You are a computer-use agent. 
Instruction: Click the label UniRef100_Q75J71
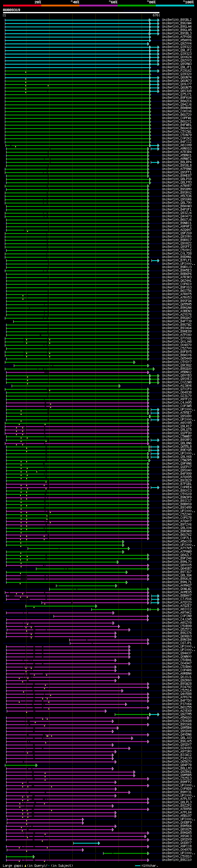(x=177, y=94)
